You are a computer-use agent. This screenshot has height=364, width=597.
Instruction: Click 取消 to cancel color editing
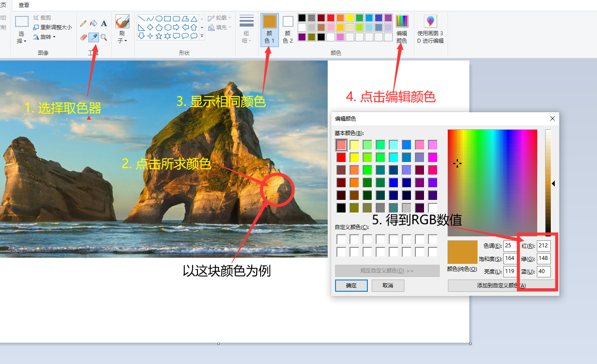tap(387, 286)
